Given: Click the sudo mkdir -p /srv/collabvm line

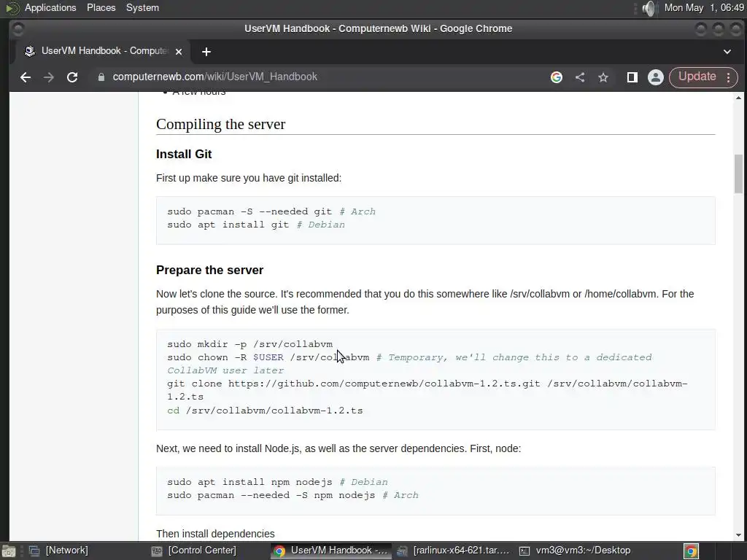Looking at the screenshot, I should [249, 344].
